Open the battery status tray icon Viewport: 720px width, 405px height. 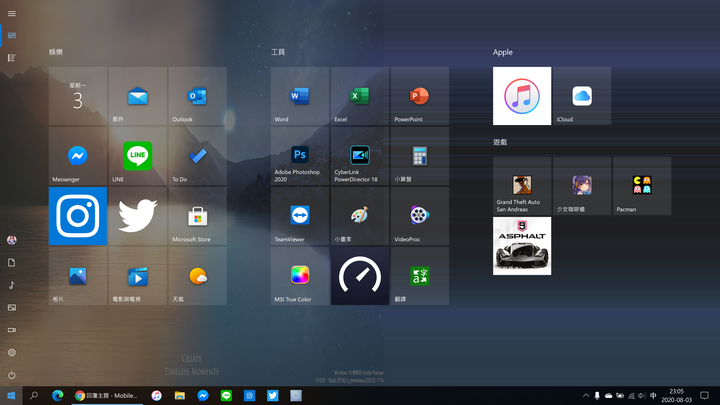(x=620, y=395)
